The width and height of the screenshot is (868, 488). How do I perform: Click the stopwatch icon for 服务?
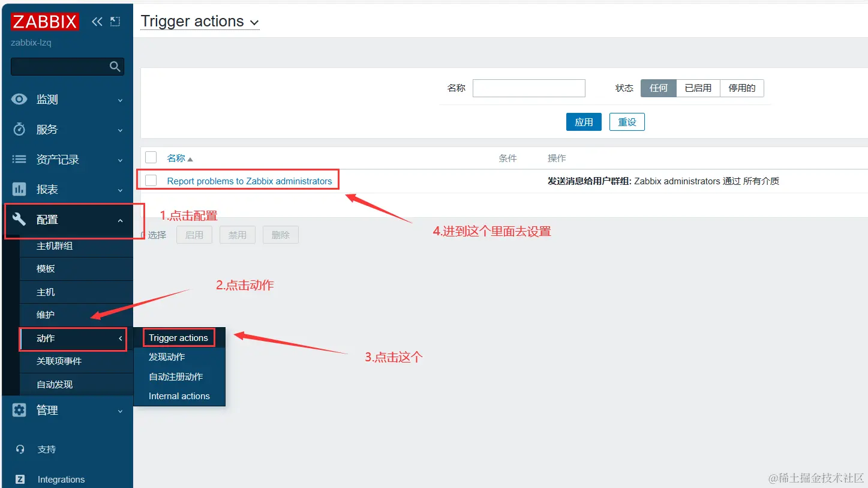point(19,129)
